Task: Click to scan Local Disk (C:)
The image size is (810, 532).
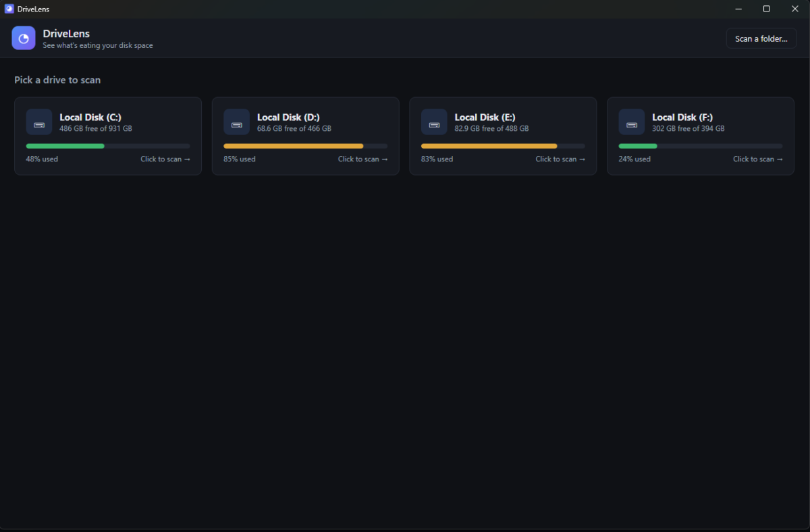Action: pos(165,159)
